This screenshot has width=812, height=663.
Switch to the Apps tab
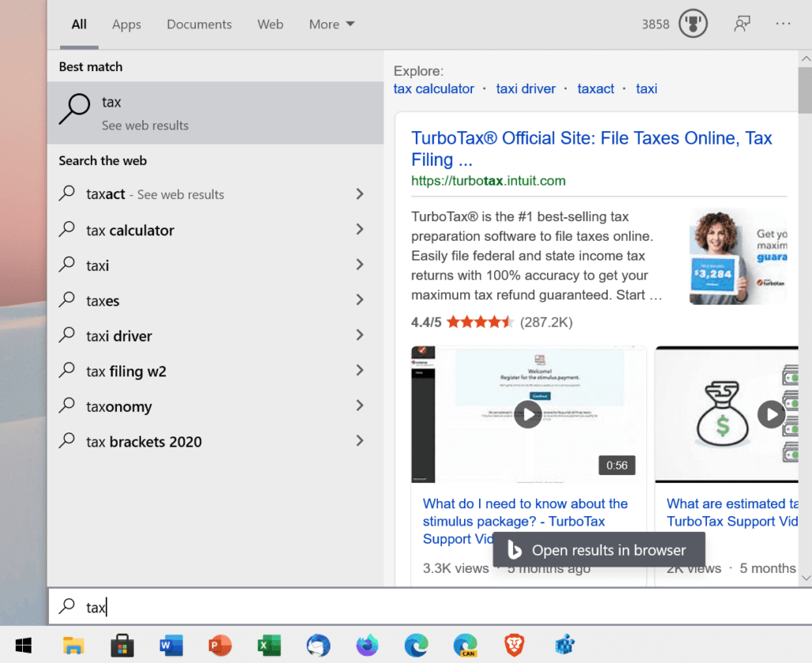point(126,24)
